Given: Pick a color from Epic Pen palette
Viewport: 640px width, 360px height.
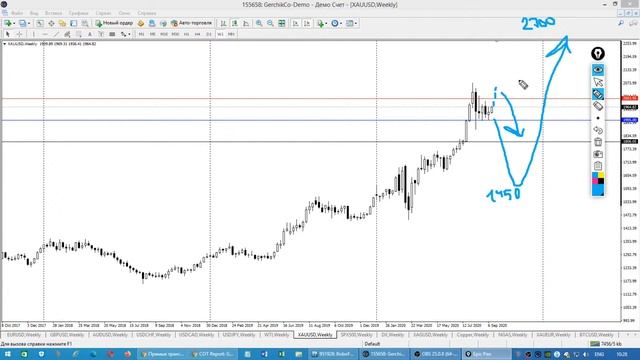Looking at the screenshot, I should [x=598, y=178].
